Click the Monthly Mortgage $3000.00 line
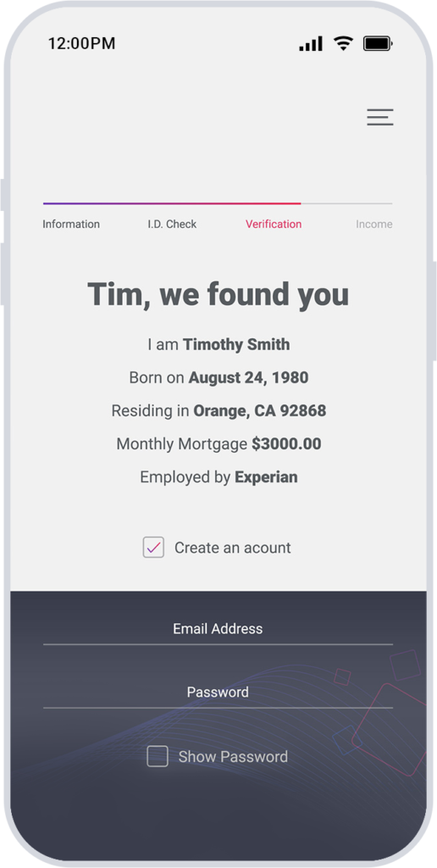437x868 pixels. [x=218, y=444]
